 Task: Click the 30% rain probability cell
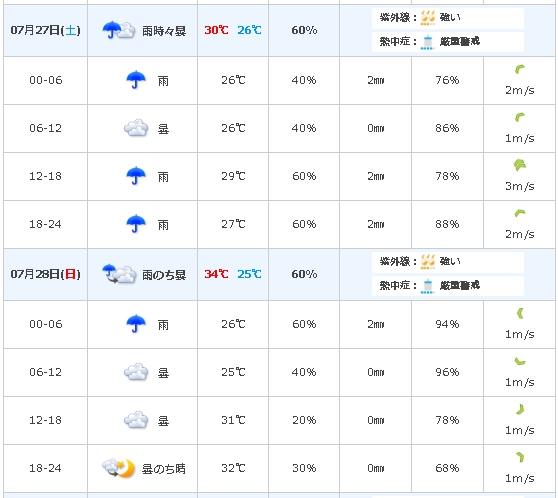click(304, 468)
